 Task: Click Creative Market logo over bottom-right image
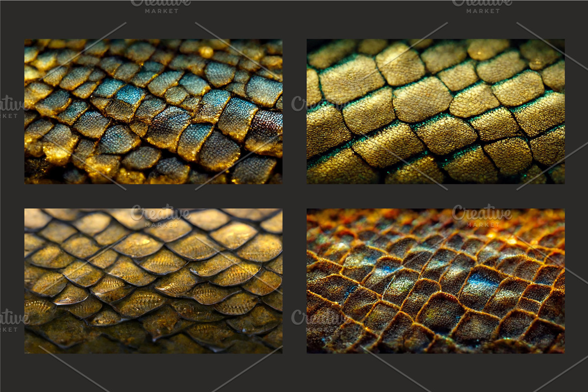click(x=482, y=216)
